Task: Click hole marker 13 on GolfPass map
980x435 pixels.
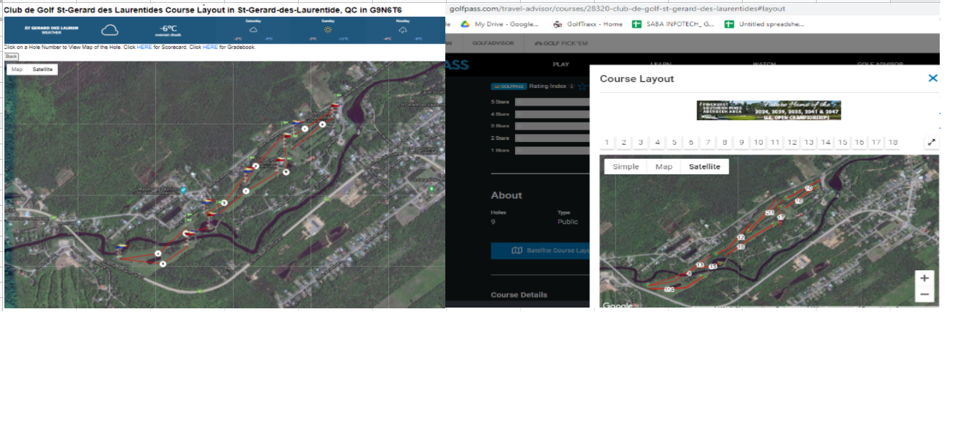Action: 699,264
